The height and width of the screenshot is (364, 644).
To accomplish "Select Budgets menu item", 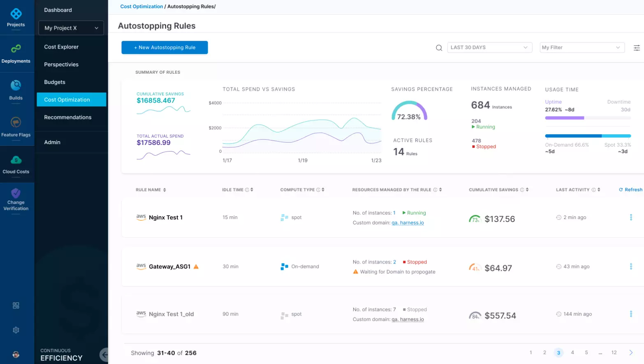I will (55, 82).
